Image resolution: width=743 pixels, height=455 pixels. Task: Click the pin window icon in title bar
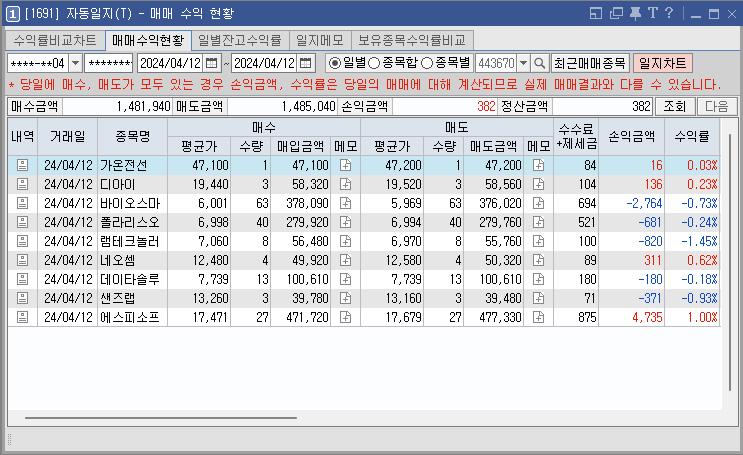pos(635,13)
